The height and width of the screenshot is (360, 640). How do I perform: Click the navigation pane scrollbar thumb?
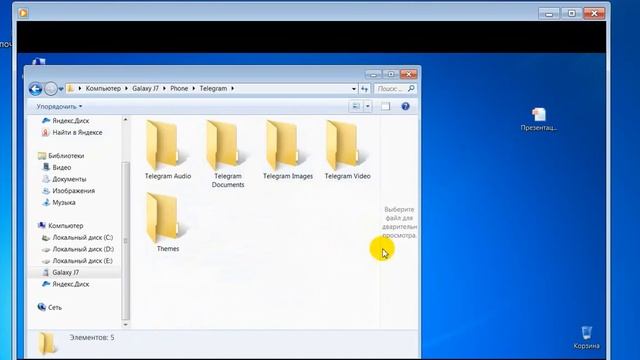click(x=125, y=241)
